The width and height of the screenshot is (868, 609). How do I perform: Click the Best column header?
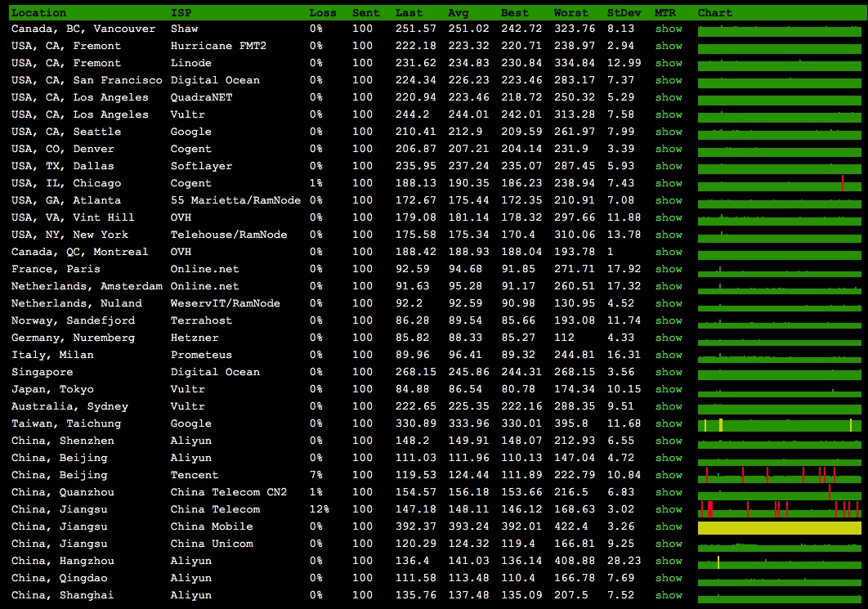515,13
